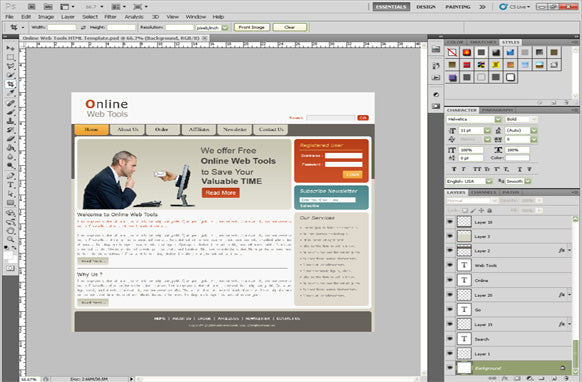Select the Horizontal Type tool

pos(10,185)
